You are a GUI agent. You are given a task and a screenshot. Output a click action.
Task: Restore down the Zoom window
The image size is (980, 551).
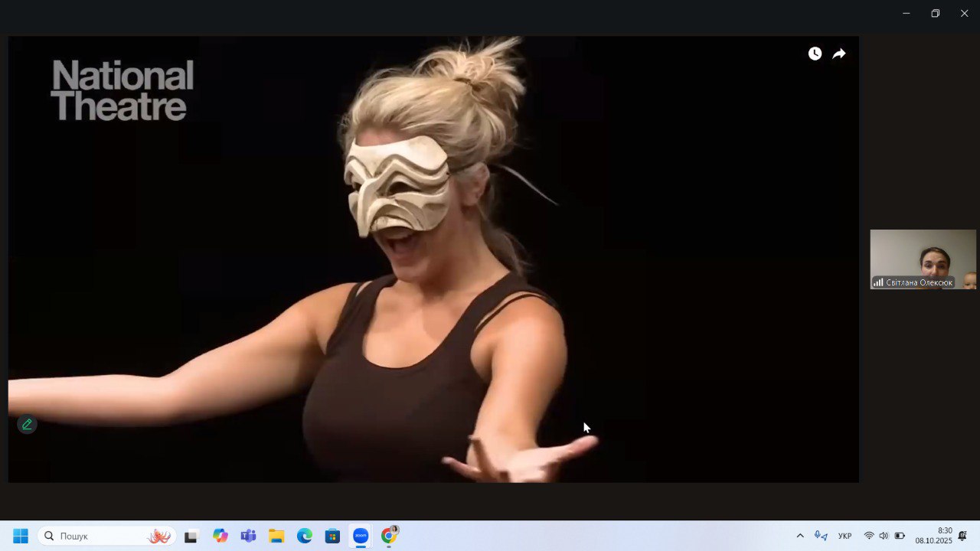point(935,13)
